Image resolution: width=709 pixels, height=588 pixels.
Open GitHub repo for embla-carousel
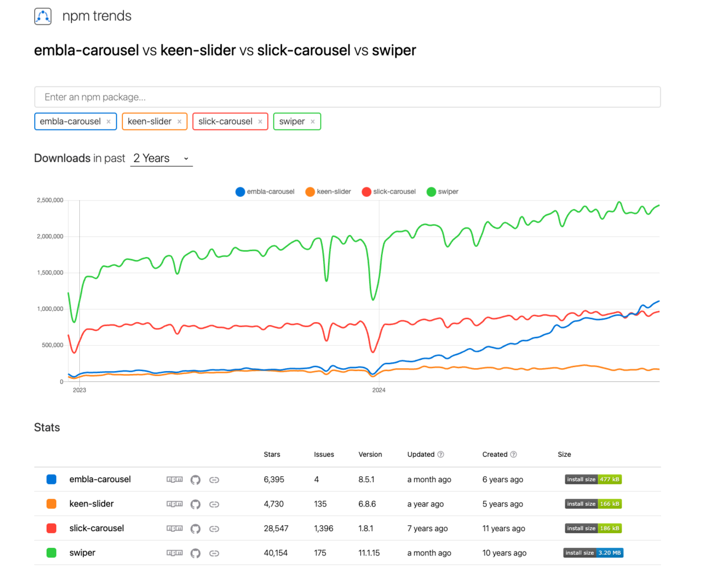click(x=196, y=479)
